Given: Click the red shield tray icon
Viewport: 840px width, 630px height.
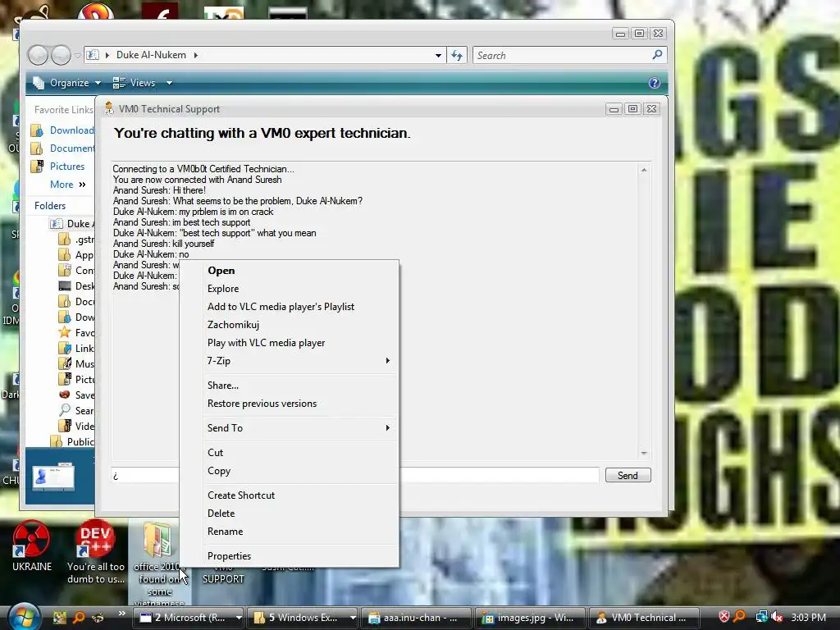Looking at the screenshot, I should pos(724,617).
